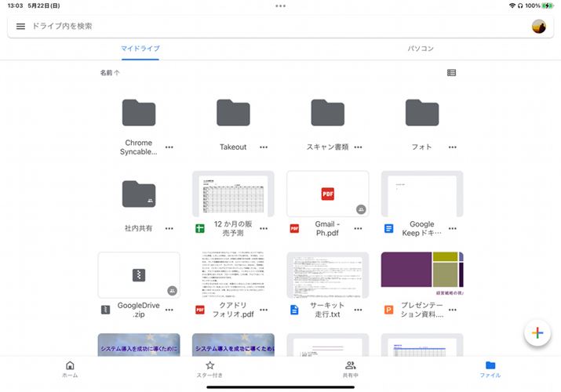Open more options for プレゼンテーション資料
The height and width of the screenshot is (392, 561).
point(453,310)
